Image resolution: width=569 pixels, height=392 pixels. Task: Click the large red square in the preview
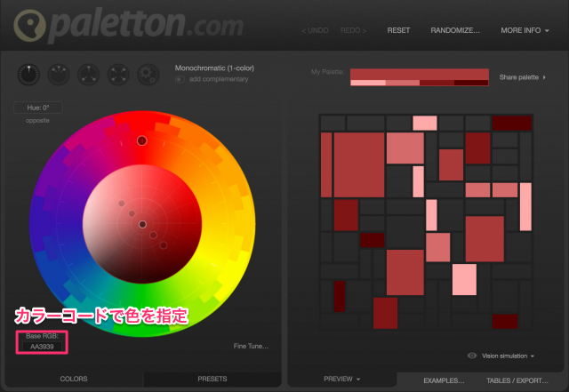[359, 164]
